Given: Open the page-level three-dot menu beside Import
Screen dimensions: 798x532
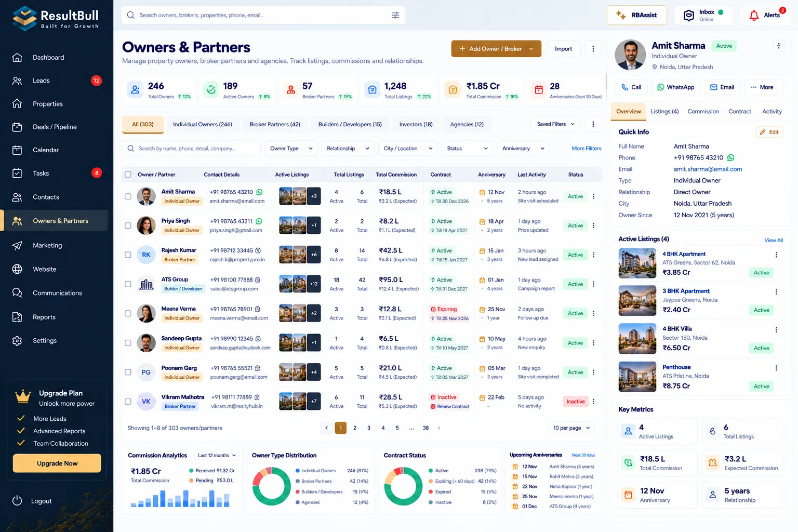Looking at the screenshot, I should (x=593, y=49).
